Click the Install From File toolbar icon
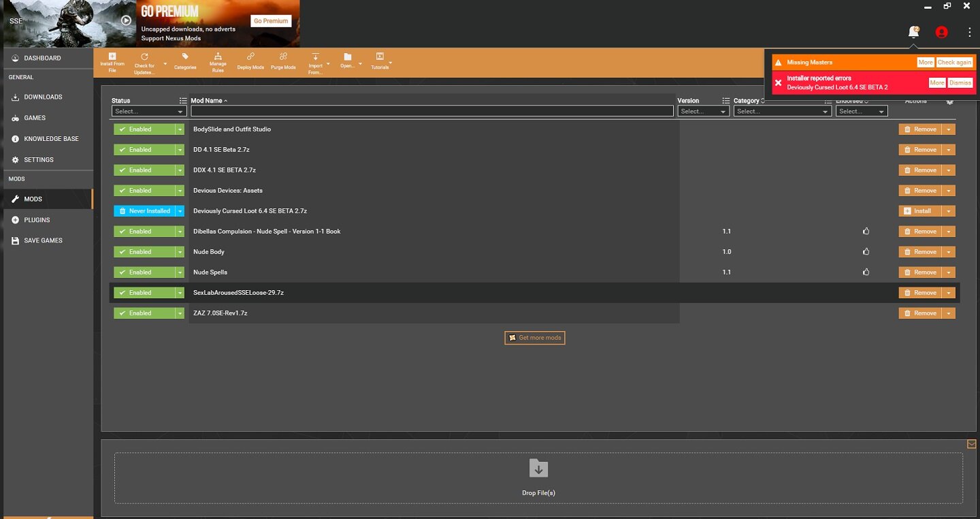This screenshot has height=519, width=980. point(112,57)
